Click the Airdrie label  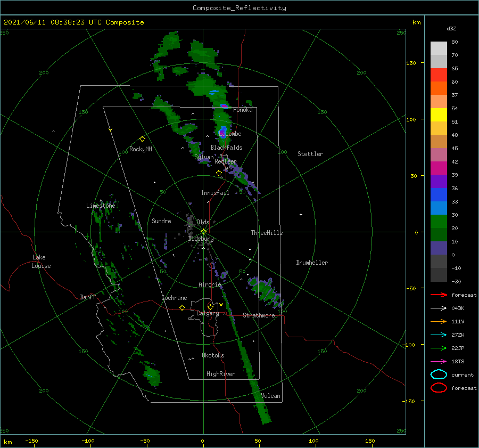click(x=210, y=284)
